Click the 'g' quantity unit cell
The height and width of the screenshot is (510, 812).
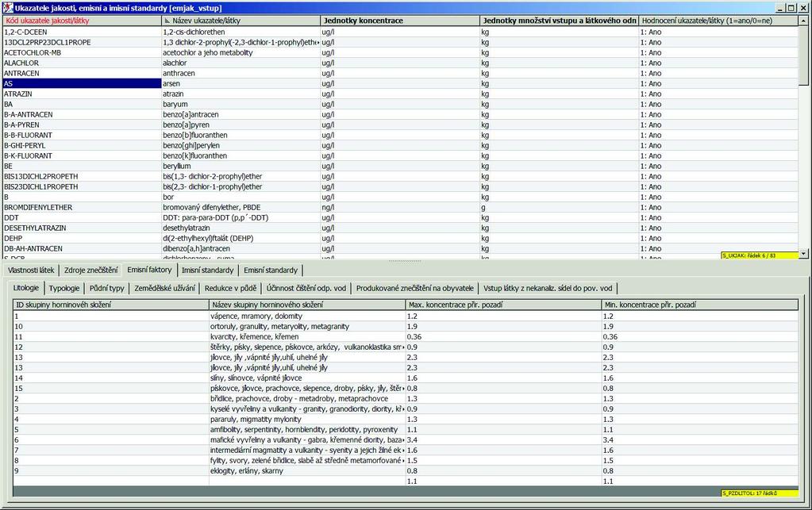(x=560, y=208)
